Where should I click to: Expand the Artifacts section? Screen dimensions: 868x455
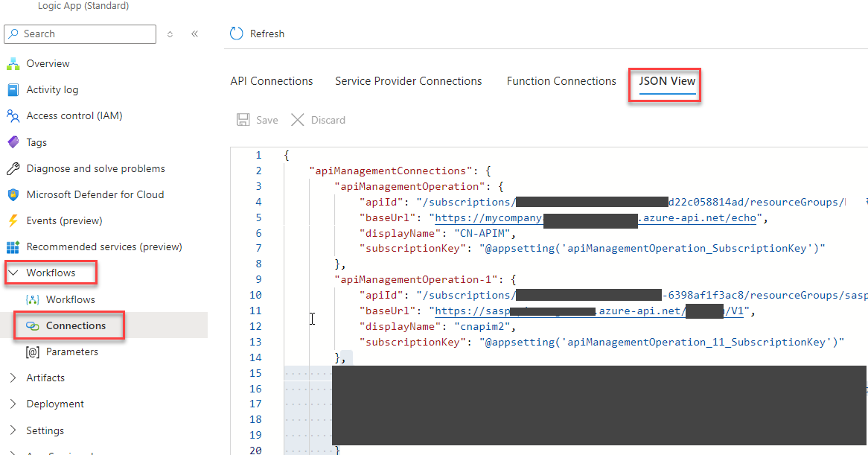click(x=13, y=378)
